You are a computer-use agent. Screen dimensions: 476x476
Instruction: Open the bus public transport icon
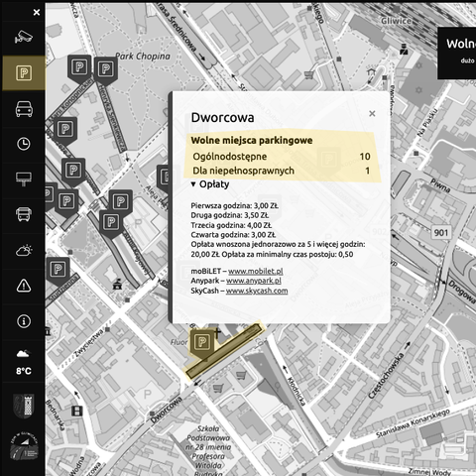pyautogui.click(x=24, y=214)
